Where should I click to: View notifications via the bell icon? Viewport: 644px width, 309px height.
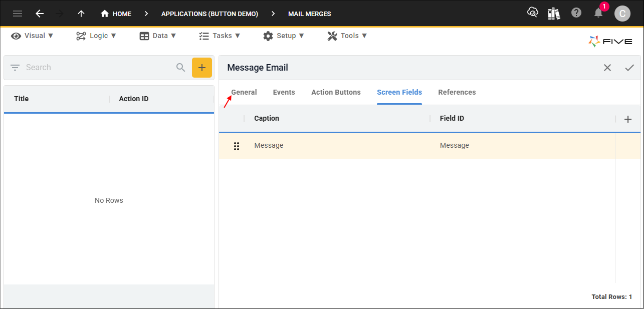pyautogui.click(x=598, y=13)
